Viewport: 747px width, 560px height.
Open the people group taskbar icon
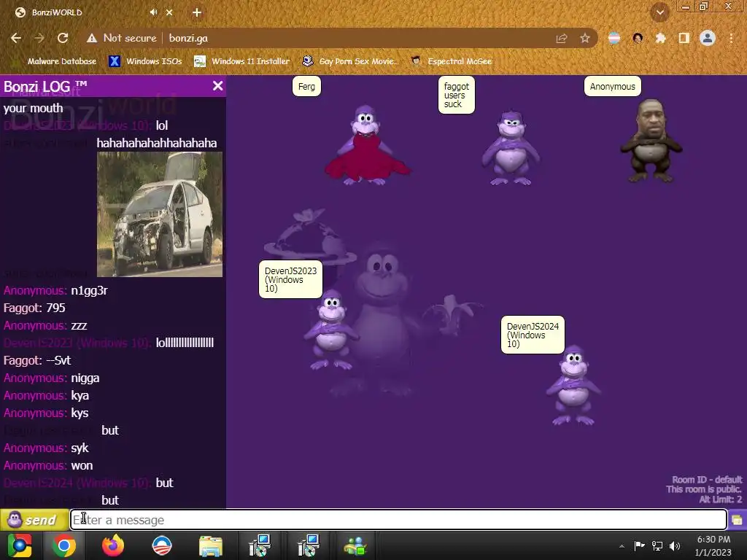[355, 547]
